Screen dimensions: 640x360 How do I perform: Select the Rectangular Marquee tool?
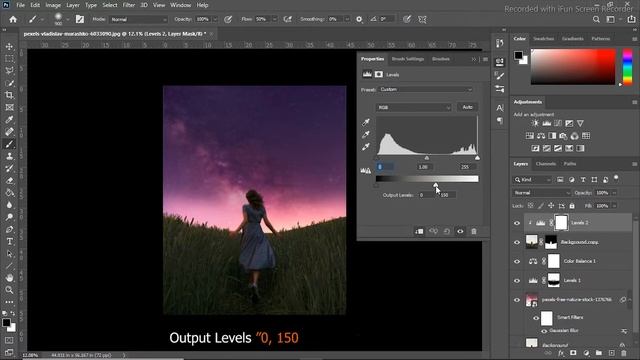(9, 59)
